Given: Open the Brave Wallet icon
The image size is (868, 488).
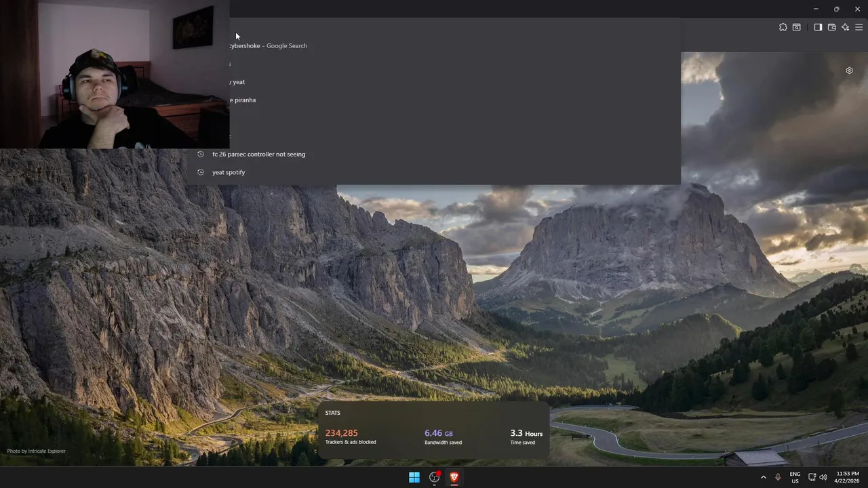Looking at the screenshot, I should tap(831, 27).
